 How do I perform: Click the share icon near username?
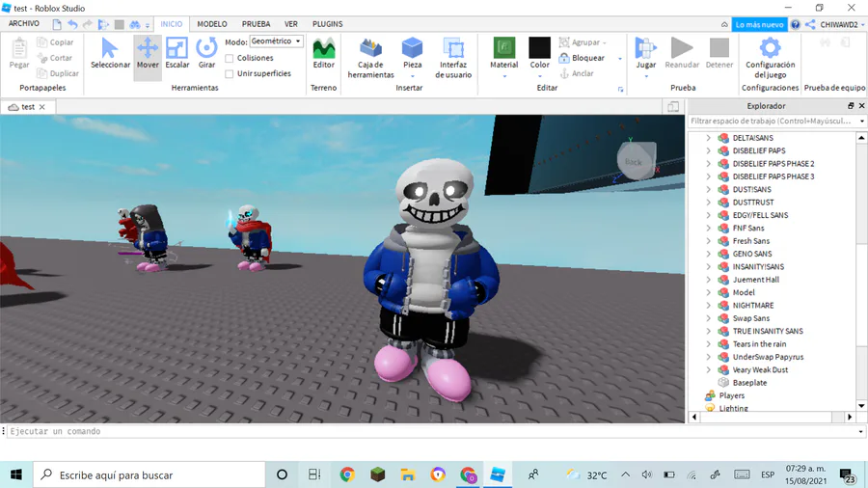click(810, 24)
